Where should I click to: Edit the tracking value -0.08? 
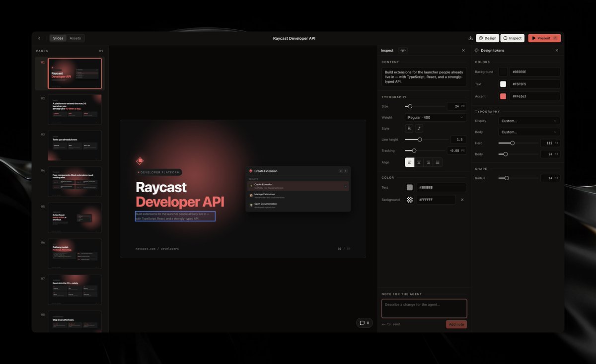(456, 150)
